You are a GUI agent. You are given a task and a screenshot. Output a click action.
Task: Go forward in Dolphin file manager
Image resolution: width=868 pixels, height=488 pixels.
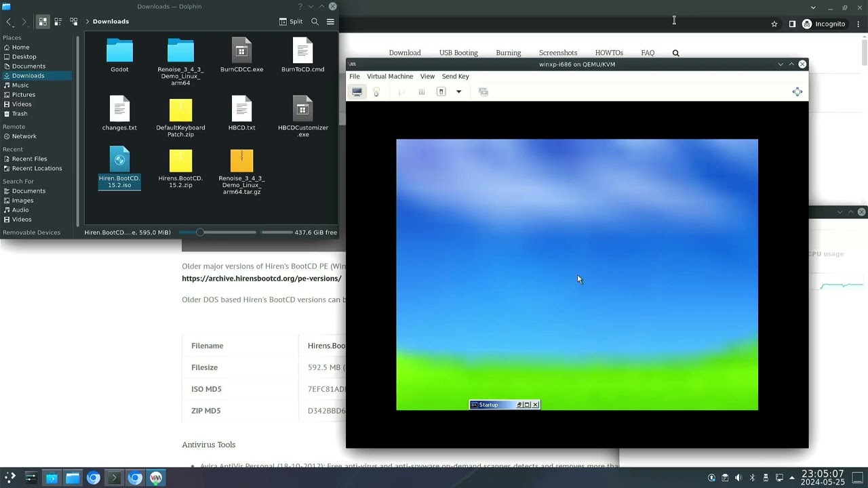[24, 22]
